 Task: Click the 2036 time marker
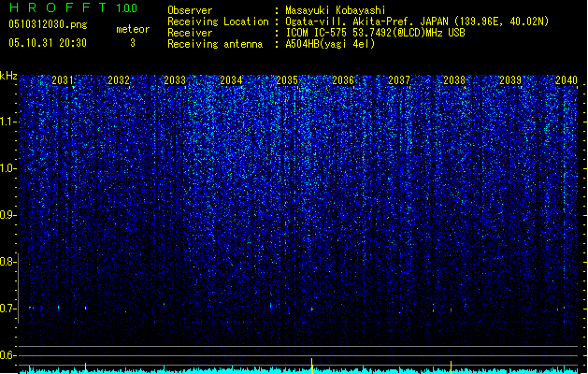[343, 80]
